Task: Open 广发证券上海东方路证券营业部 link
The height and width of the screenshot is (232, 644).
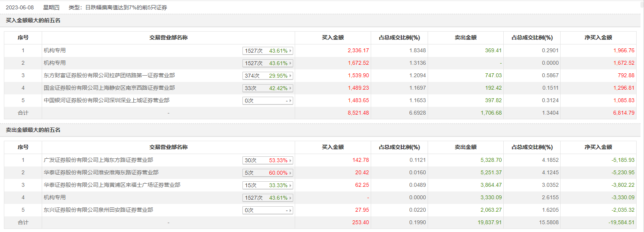Action: 98,160
